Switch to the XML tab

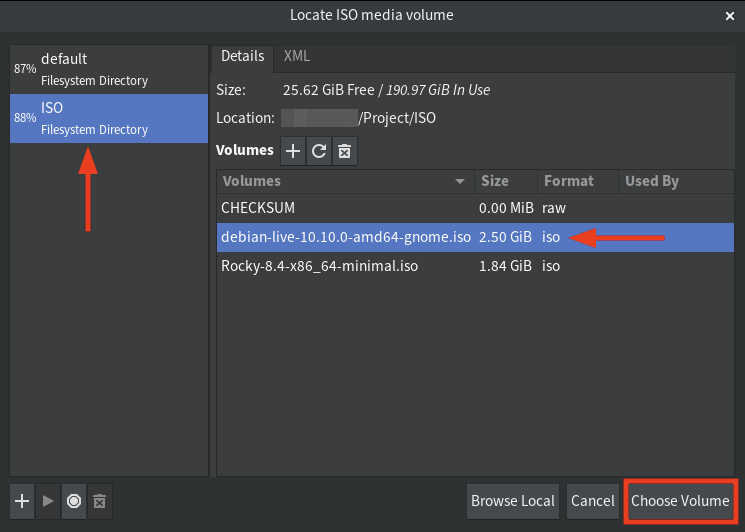[x=296, y=56]
